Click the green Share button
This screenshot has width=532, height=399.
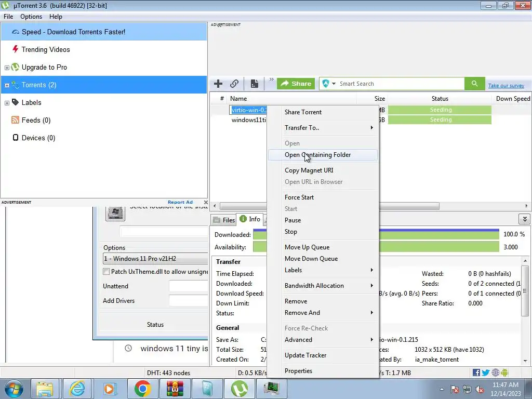(x=296, y=84)
